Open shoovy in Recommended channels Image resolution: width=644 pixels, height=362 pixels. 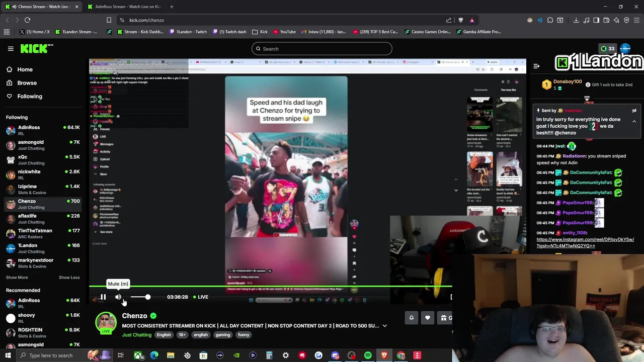point(42,318)
